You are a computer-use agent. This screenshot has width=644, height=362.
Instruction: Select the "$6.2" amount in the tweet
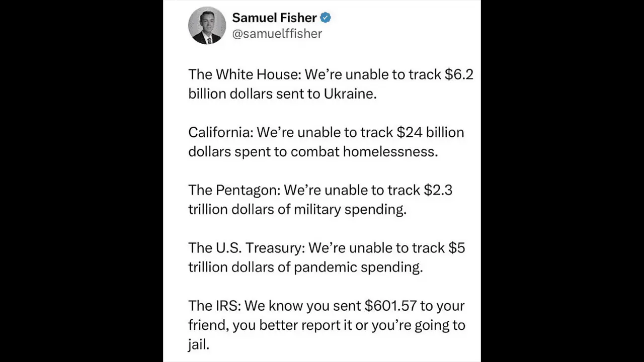459,74
